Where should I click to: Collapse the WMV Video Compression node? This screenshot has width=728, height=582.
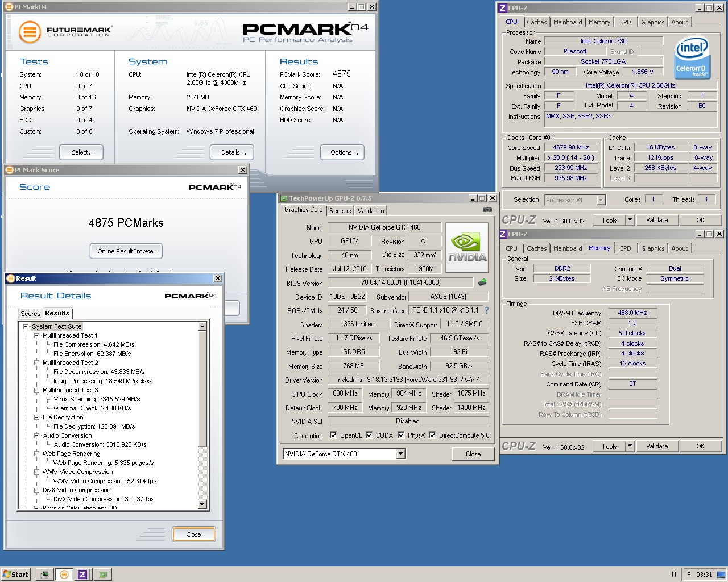(36, 472)
